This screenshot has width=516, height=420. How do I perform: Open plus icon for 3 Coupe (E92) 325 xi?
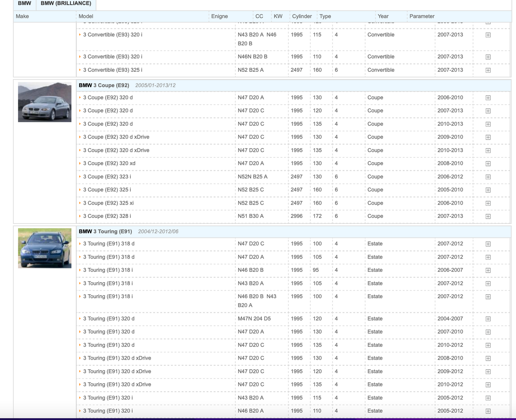click(488, 203)
